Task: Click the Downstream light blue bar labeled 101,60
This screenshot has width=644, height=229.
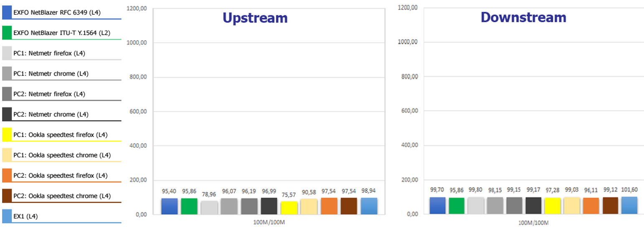Action: 629,206
